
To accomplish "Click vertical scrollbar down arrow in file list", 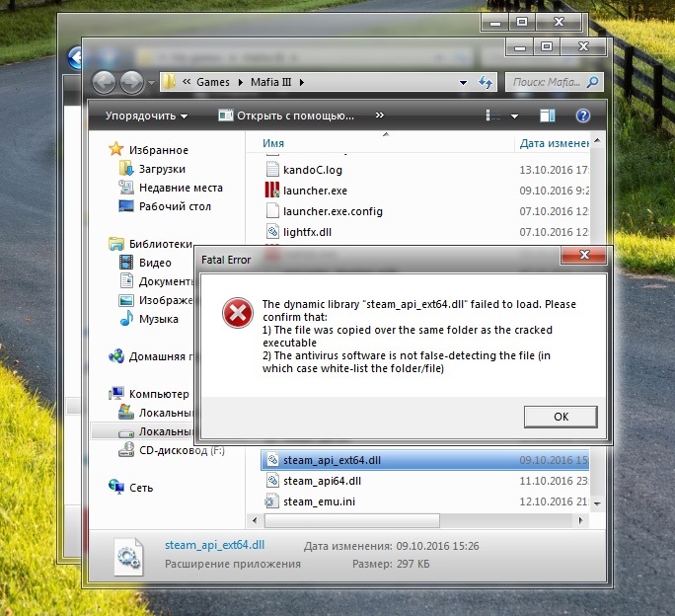I will click(597, 503).
